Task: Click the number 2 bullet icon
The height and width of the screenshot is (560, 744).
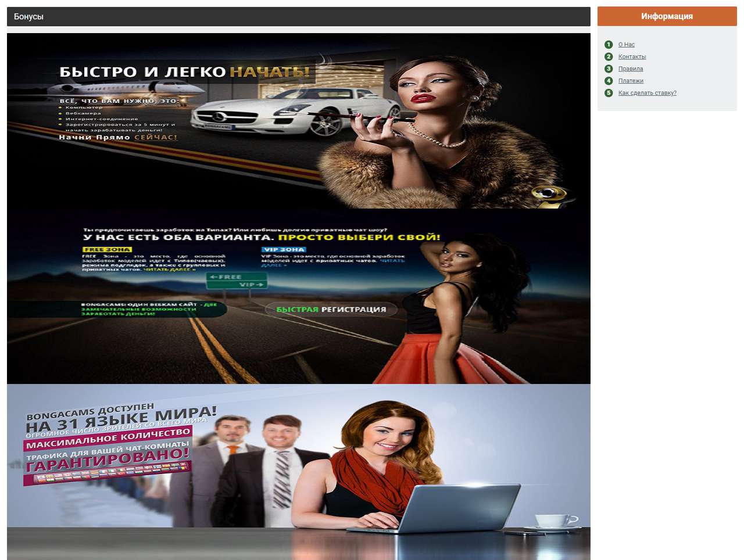Action: (x=609, y=57)
